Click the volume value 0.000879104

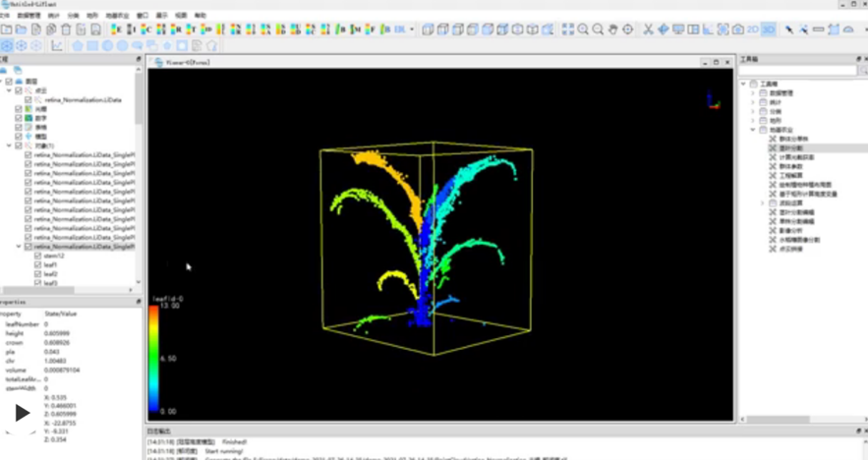(x=62, y=370)
